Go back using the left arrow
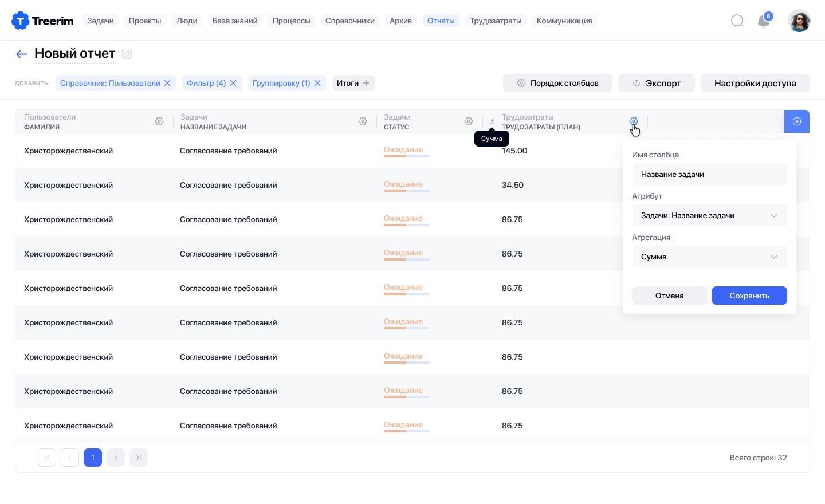 pos(22,54)
